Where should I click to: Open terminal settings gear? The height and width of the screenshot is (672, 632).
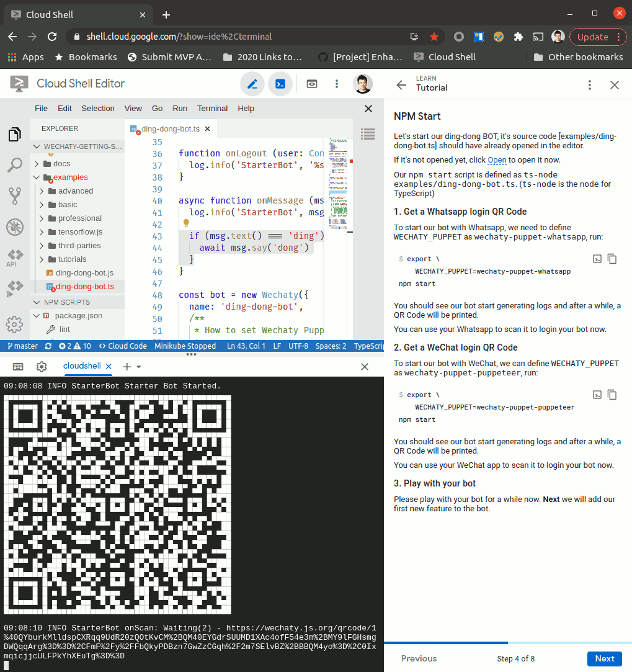(x=42, y=367)
